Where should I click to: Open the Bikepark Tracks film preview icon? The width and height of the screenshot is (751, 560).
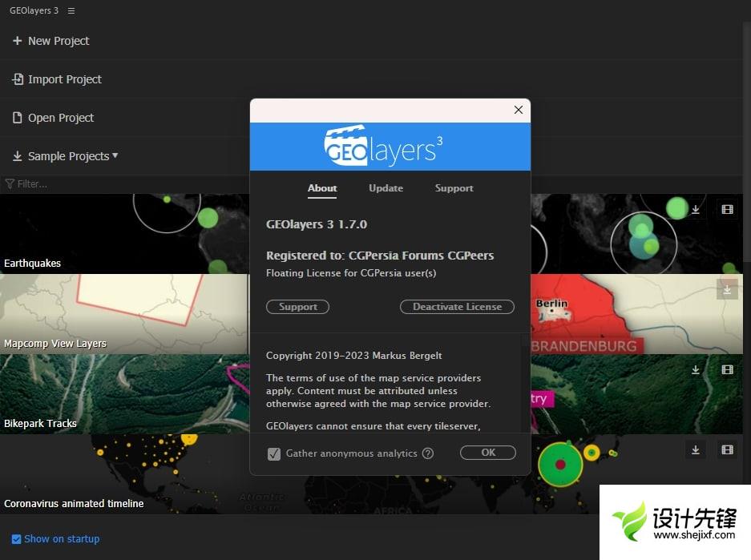pyautogui.click(x=727, y=370)
